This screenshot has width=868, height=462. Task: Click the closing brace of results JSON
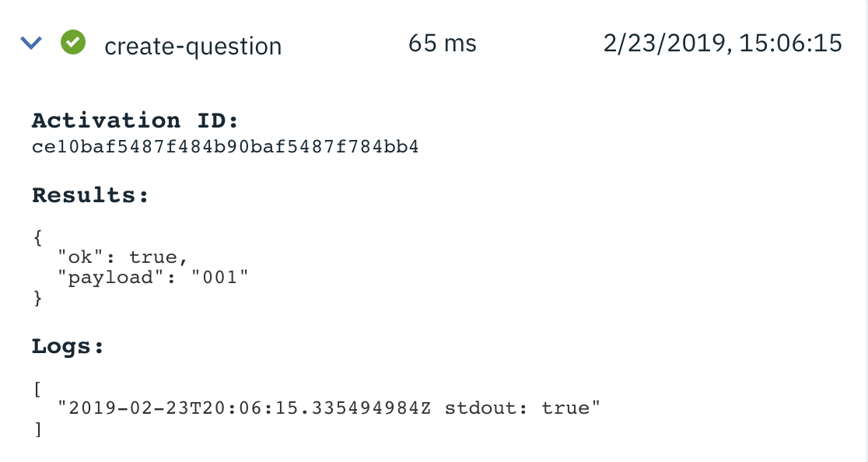pyautogui.click(x=37, y=298)
